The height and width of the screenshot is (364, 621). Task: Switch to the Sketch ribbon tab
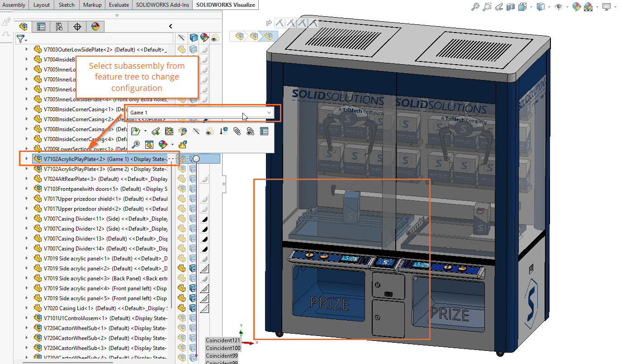66,5
